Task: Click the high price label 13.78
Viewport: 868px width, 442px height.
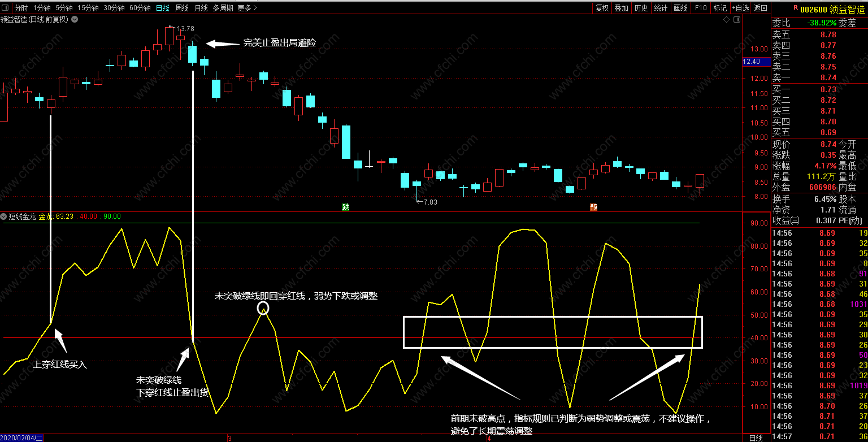Action: [x=185, y=28]
